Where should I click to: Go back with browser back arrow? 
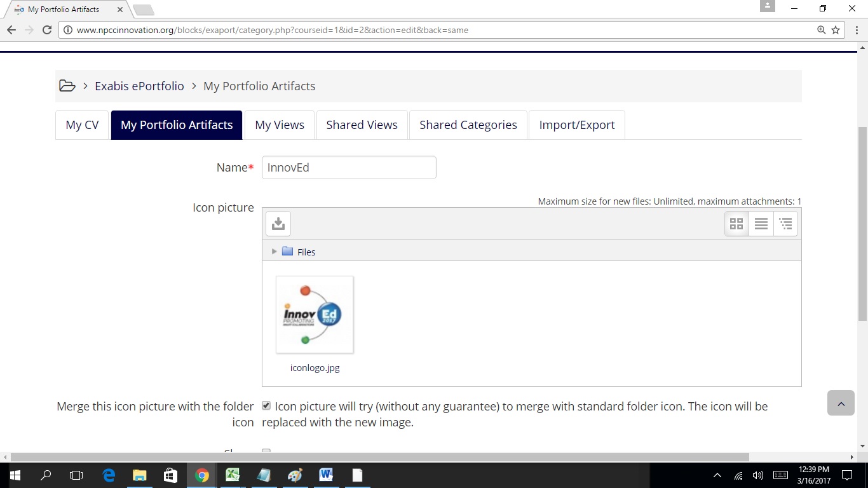(x=11, y=30)
